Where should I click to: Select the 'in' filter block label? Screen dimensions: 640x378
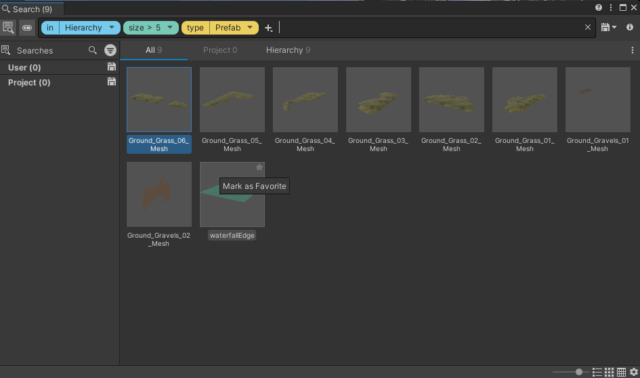click(50, 28)
